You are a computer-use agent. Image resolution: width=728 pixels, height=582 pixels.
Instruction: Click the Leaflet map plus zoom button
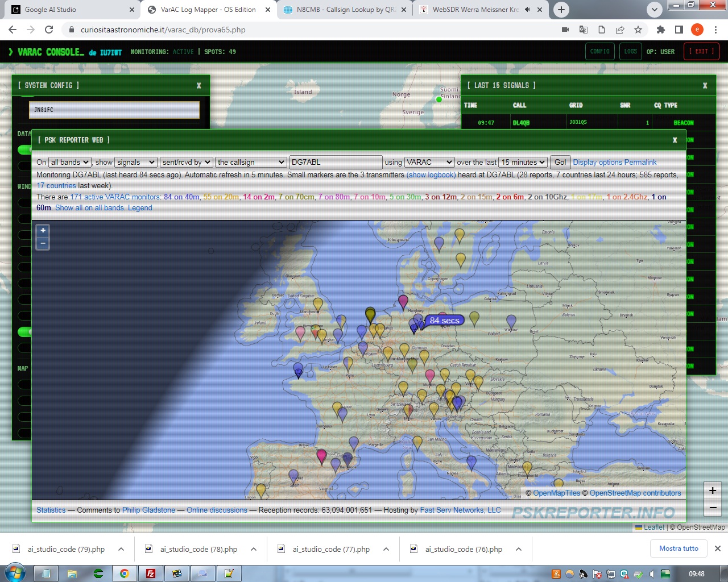click(x=713, y=490)
